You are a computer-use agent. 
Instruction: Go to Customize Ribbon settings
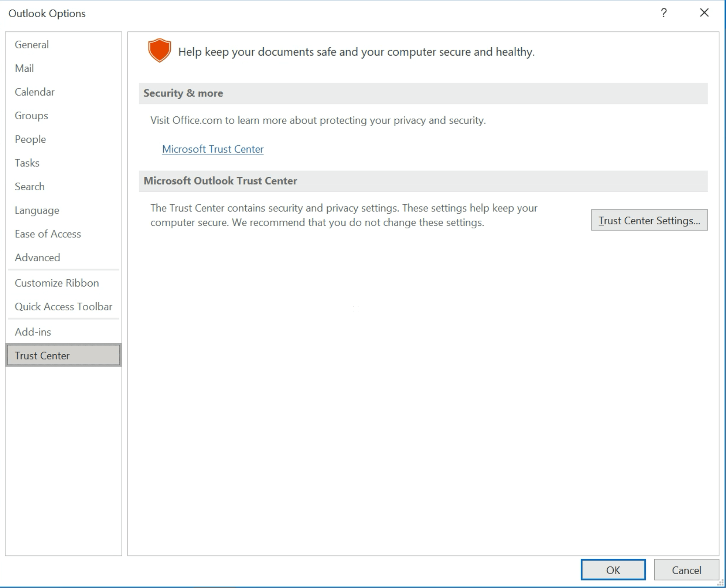(x=64, y=283)
